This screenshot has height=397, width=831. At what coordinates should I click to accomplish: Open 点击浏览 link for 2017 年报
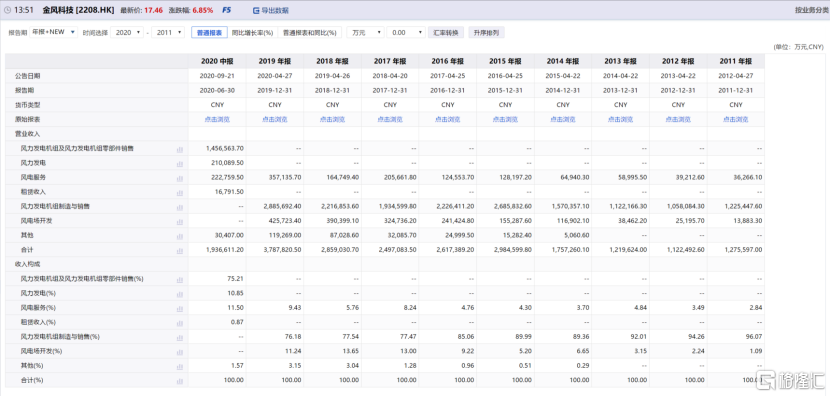390,120
